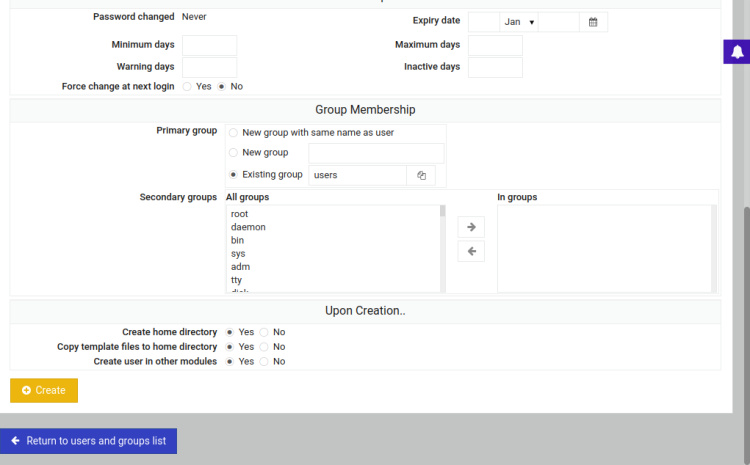The width and height of the screenshot is (750, 465).
Task: Focus the Inactive days field
Action: pos(495,67)
